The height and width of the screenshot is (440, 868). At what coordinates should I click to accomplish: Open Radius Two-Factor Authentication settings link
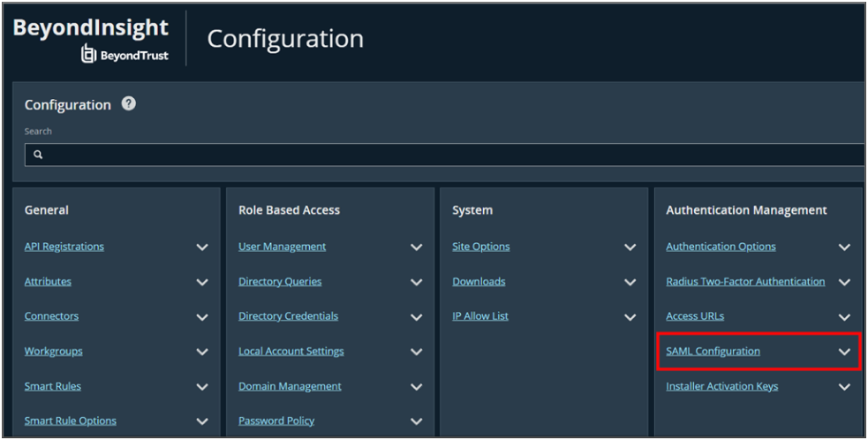coord(745,282)
